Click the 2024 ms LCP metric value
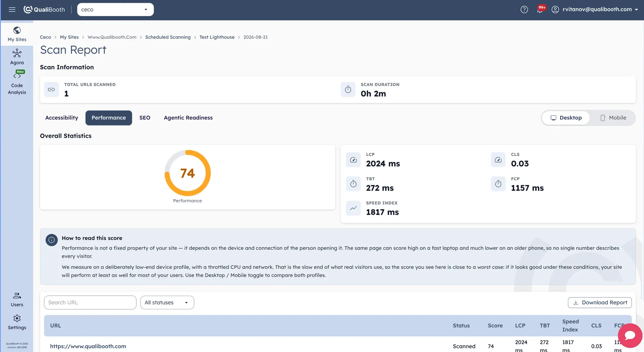This screenshot has width=644, height=352. point(383,164)
